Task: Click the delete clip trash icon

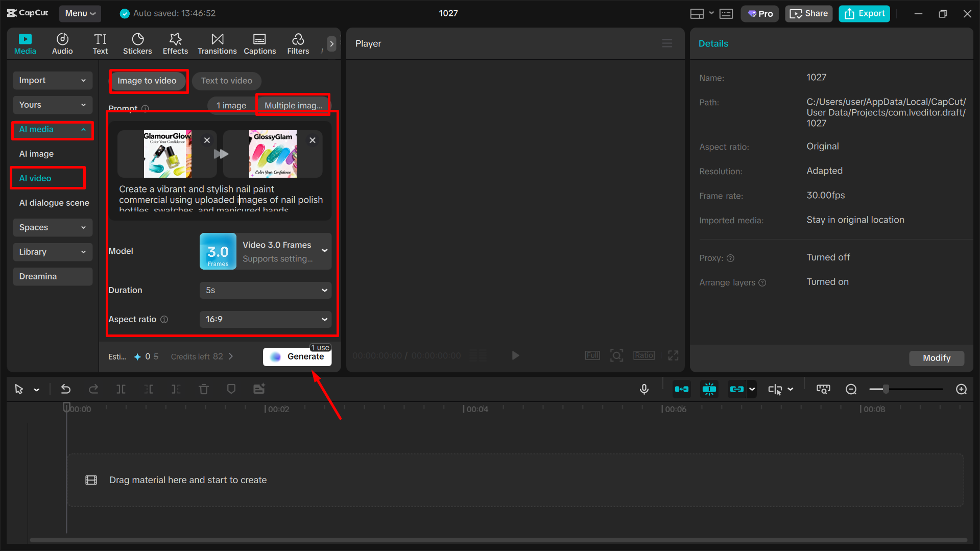Action: (203, 389)
